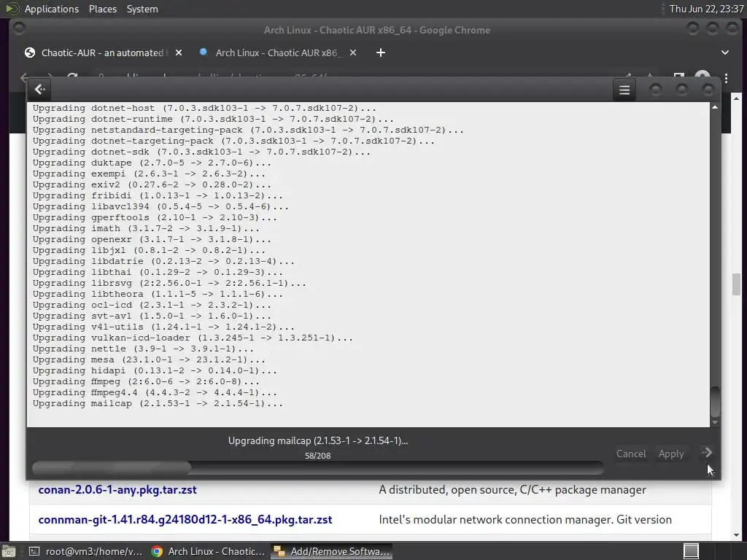Image resolution: width=747 pixels, height=560 pixels.
Task: Click the Apply button
Action: 671,454
